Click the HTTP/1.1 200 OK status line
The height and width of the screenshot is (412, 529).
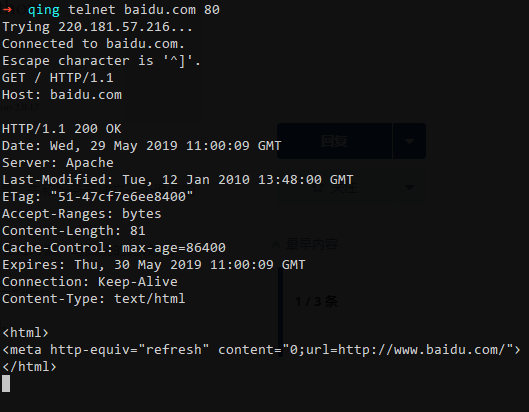(62, 129)
